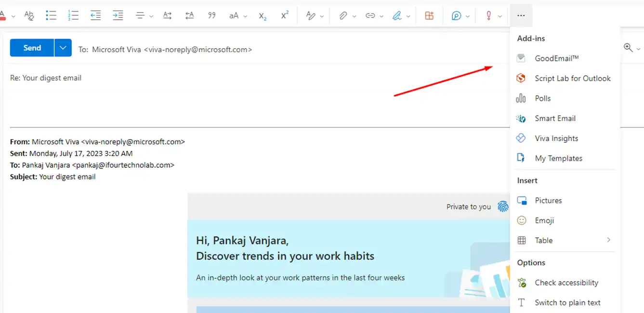Expand the Table submenu chevron
The width and height of the screenshot is (644, 313).
[x=609, y=240]
